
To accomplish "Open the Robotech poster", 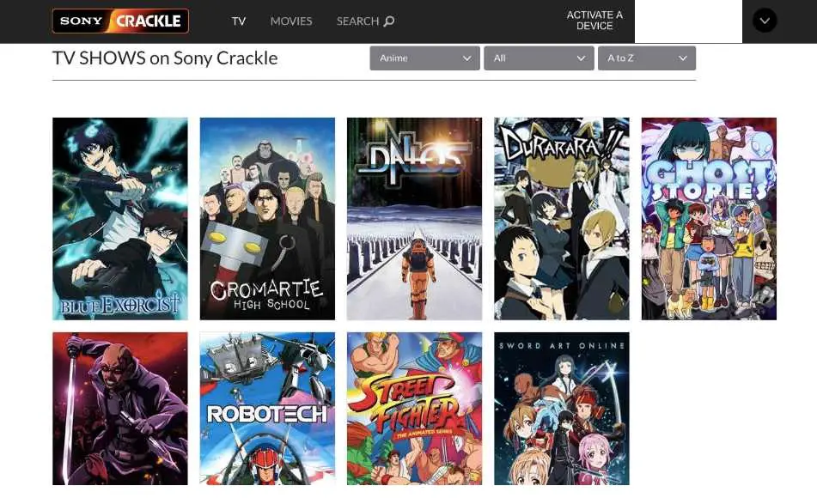I will (x=267, y=409).
